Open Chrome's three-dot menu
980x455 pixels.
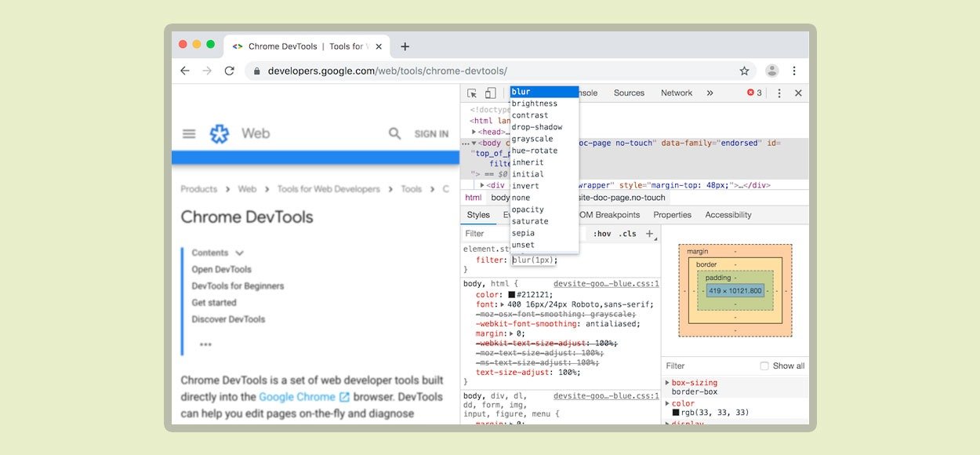coord(794,71)
